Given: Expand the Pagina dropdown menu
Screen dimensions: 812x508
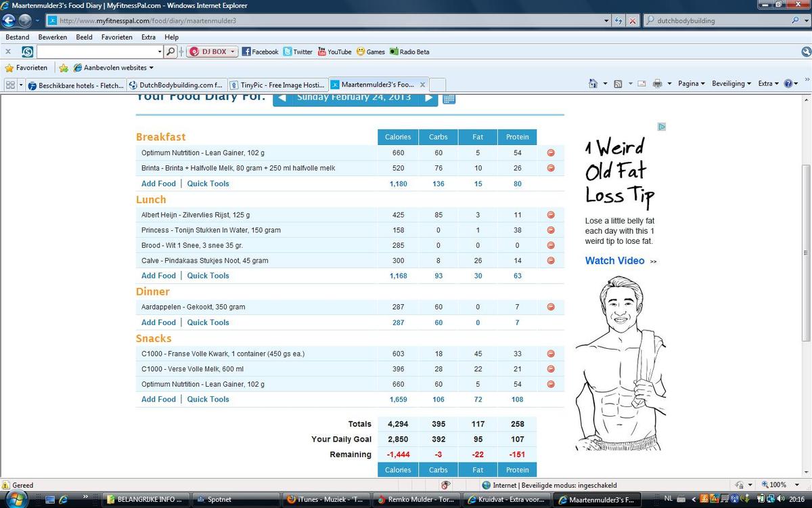Looking at the screenshot, I should [691, 84].
